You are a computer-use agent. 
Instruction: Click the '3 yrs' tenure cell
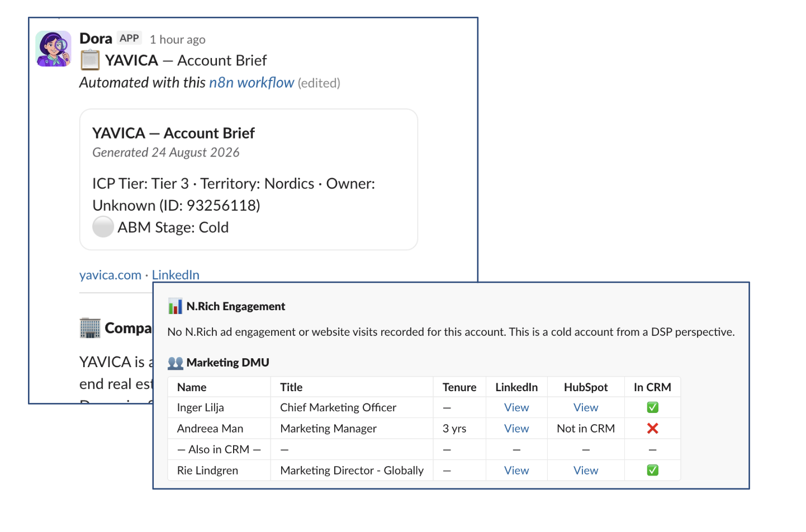point(454,429)
